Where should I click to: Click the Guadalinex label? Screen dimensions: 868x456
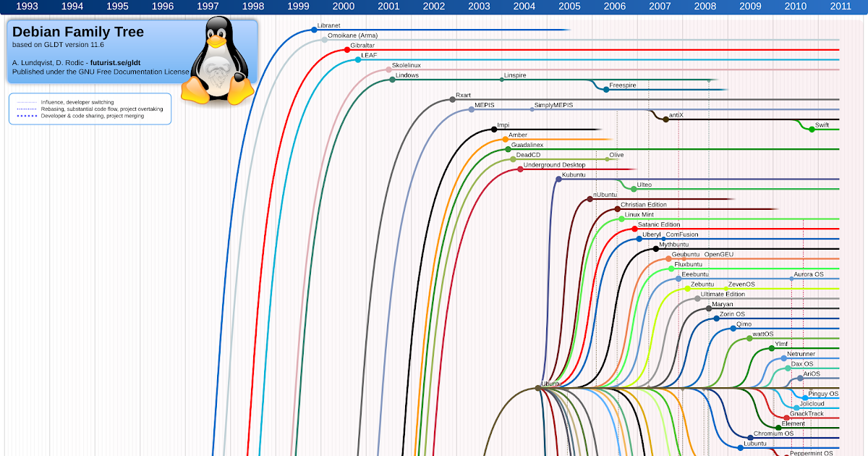click(527, 145)
